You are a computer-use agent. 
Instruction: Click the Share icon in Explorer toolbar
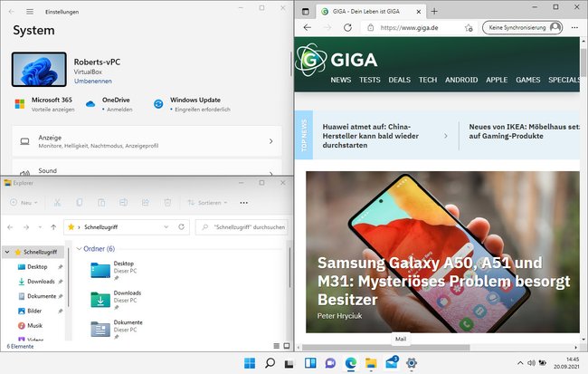[146, 203]
